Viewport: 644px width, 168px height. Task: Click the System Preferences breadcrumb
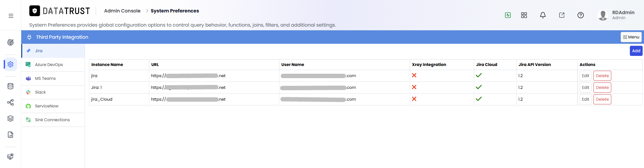pyautogui.click(x=175, y=11)
